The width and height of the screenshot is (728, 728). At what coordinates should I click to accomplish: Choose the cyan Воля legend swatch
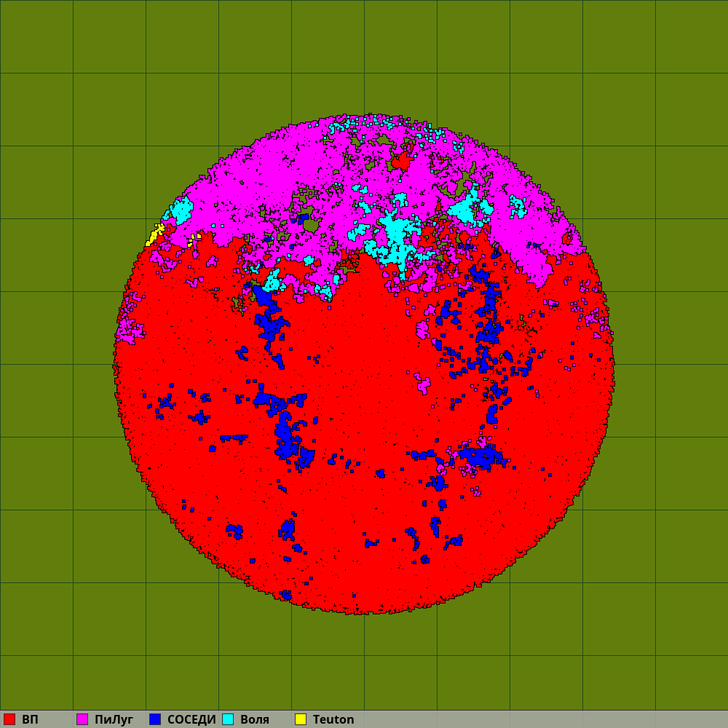[x=228, y=719]
